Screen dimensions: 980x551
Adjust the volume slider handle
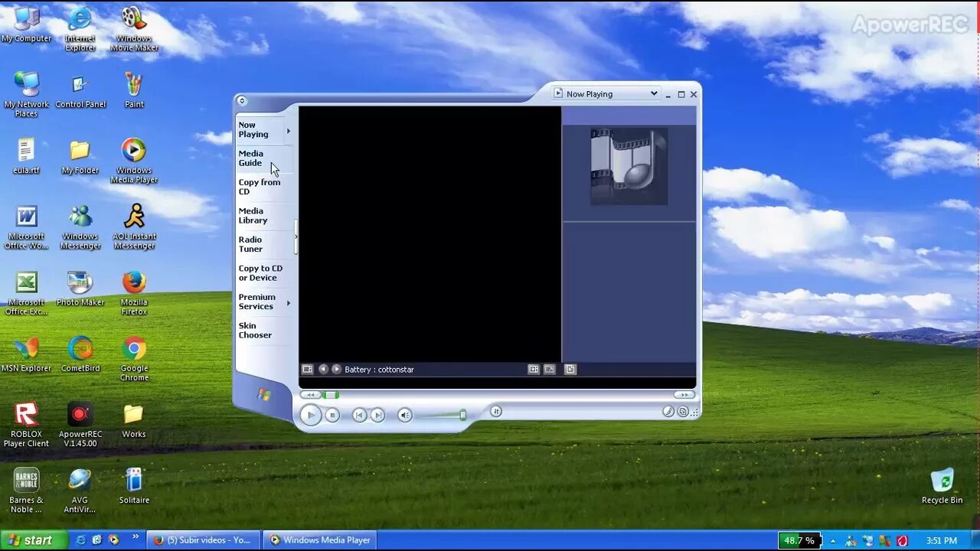(462, 415)
